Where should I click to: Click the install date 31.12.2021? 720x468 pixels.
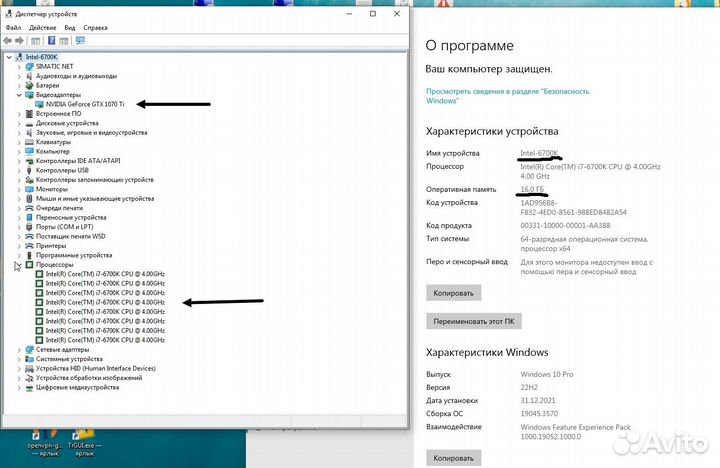point(537,400)
